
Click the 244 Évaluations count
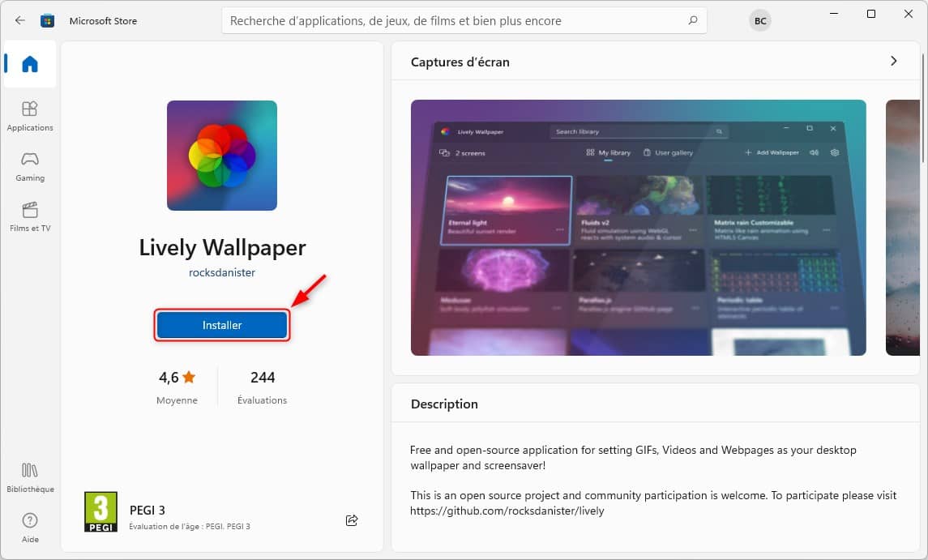262,387
